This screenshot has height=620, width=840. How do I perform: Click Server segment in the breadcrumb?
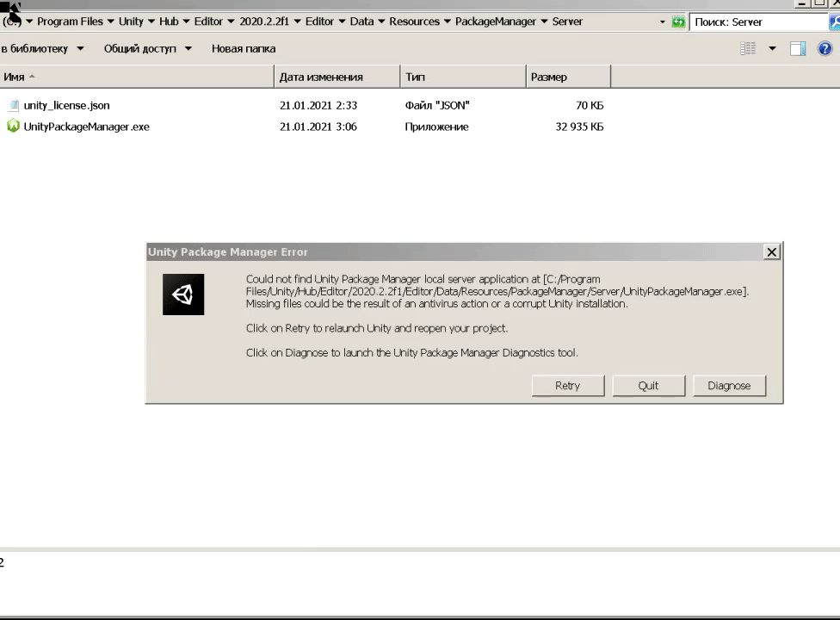[567, 22]
